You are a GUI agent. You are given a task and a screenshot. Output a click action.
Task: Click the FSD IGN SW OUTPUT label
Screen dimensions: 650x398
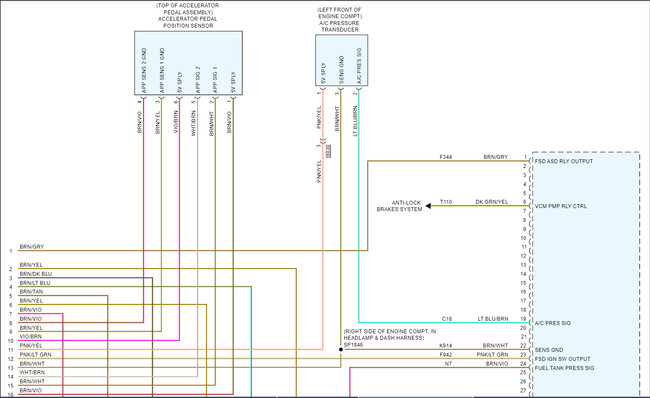point(563,359)
